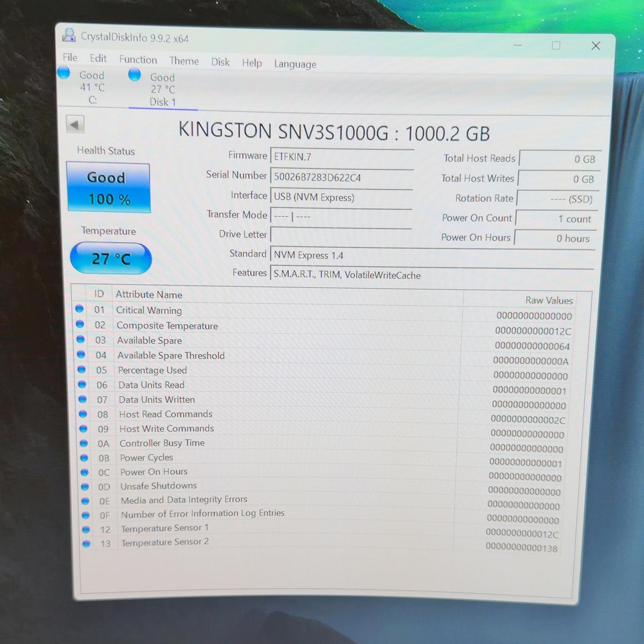The height and width of the screenshot is (644, 644).
Task: Open the Language menu
Action: [x=295, y=64]
